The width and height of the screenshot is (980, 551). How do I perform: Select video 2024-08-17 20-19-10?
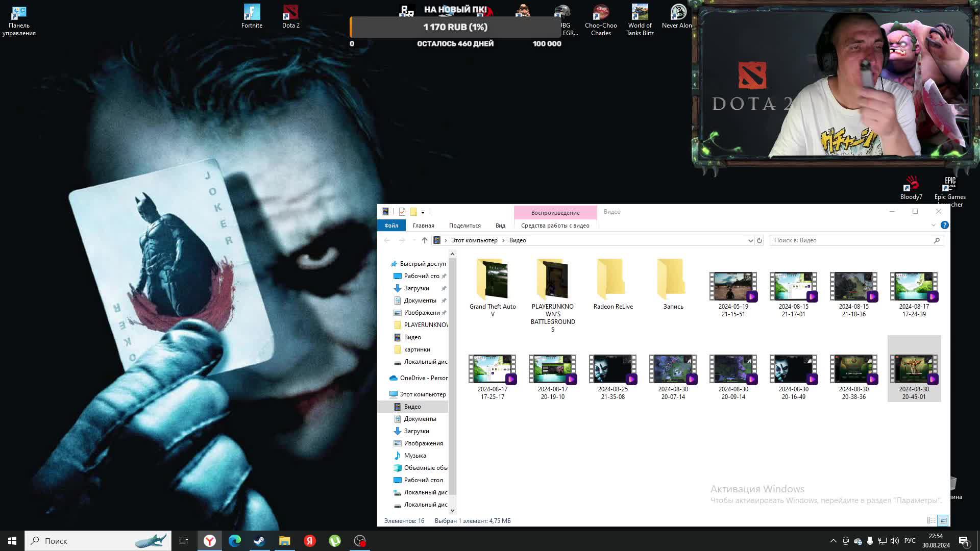tap(553, 377)
